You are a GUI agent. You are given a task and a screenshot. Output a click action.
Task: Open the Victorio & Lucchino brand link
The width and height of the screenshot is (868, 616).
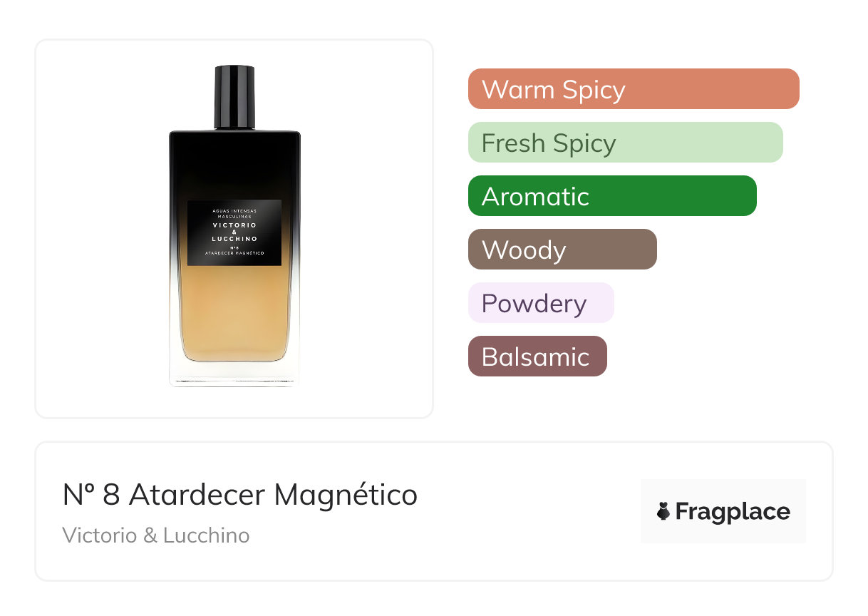(x=156, y=535)
